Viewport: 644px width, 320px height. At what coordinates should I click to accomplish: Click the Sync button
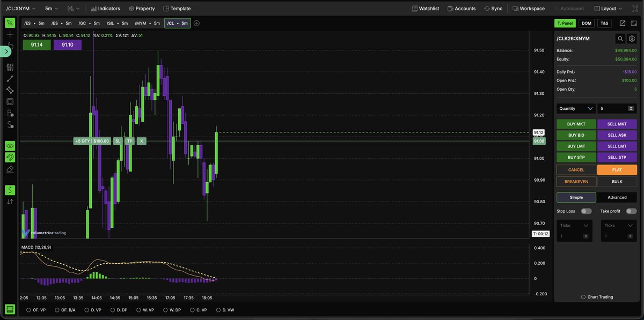pyautogui.click(x=493, y=9)
